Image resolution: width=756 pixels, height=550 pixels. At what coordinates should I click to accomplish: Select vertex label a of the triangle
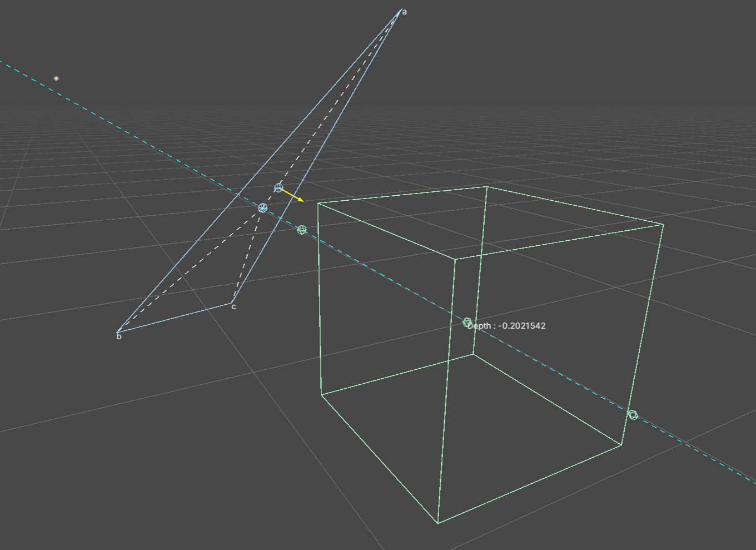(404, 11)
